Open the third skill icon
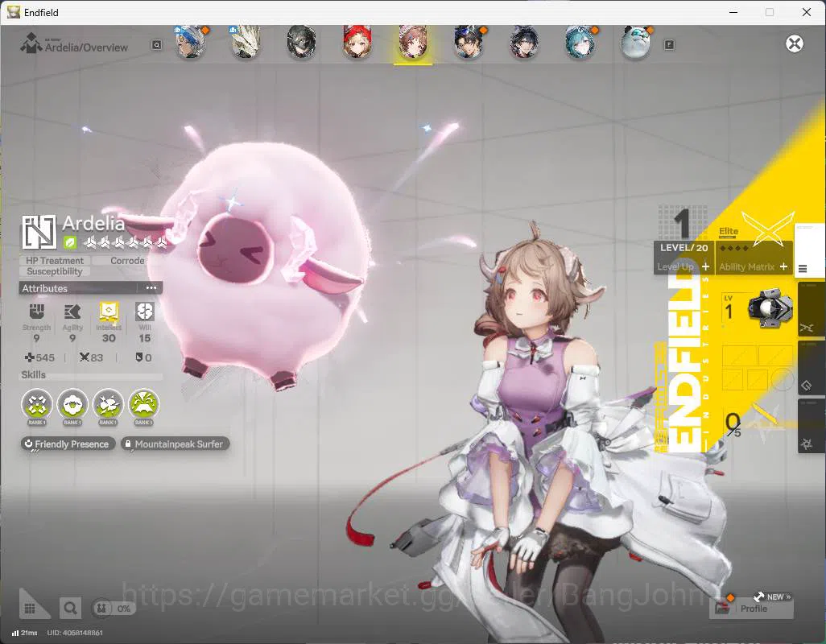Image resolution: width=826 pixels, height=644 pixels. pyautogui.click(x=108, y=405)
